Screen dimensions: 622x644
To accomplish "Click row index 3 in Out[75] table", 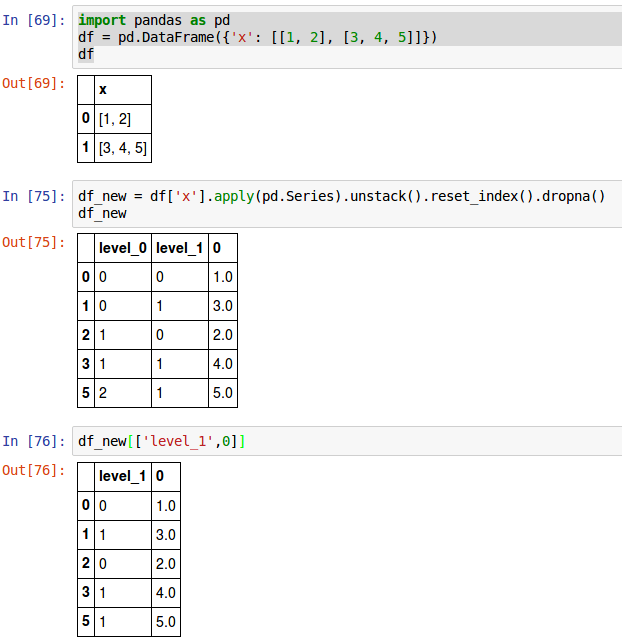I will click(86, 364).
